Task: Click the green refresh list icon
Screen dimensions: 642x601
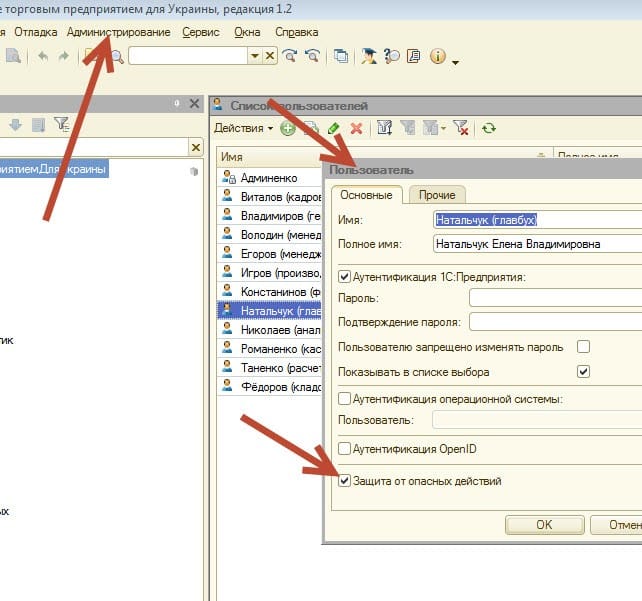Action: click(x=489, y=128)
